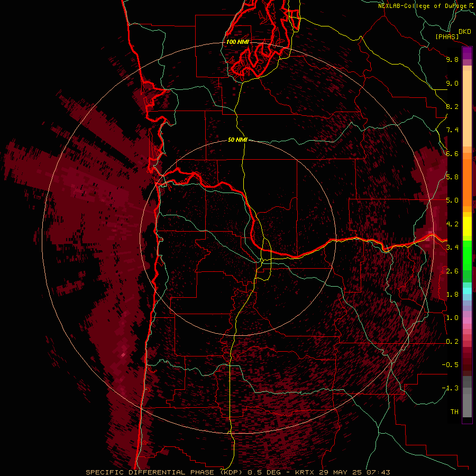Click the -1.3 value on color scale
This screenshot has width=476, height=476.
click(450, 388)
